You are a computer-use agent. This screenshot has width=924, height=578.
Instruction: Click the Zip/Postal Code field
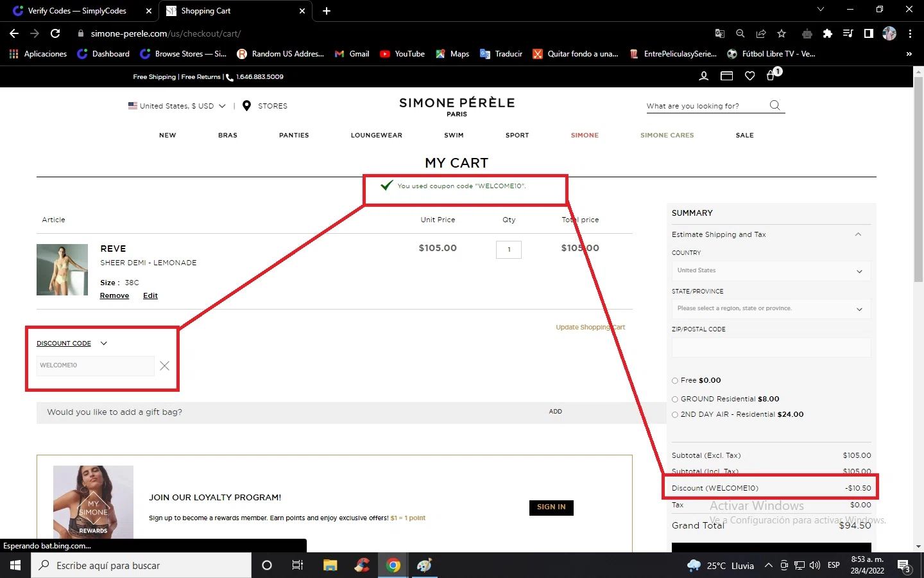coord(771,347)
